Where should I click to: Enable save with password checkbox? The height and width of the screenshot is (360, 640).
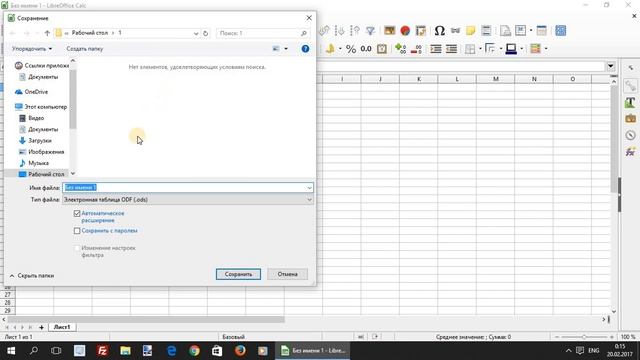click(x=77, y=231)
